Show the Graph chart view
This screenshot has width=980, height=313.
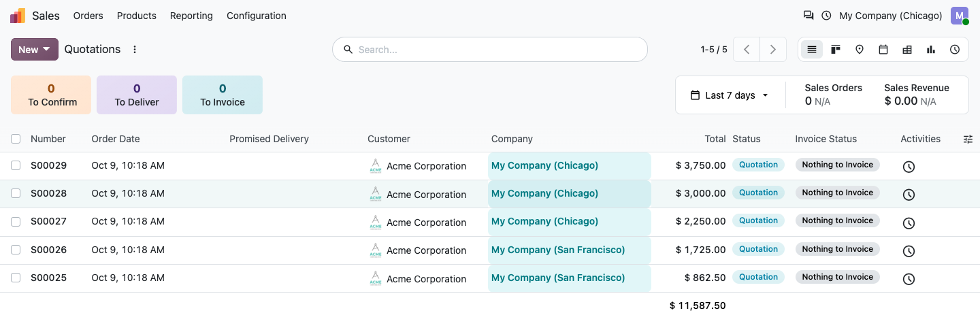pyautogui.click(x=931, y=50)
